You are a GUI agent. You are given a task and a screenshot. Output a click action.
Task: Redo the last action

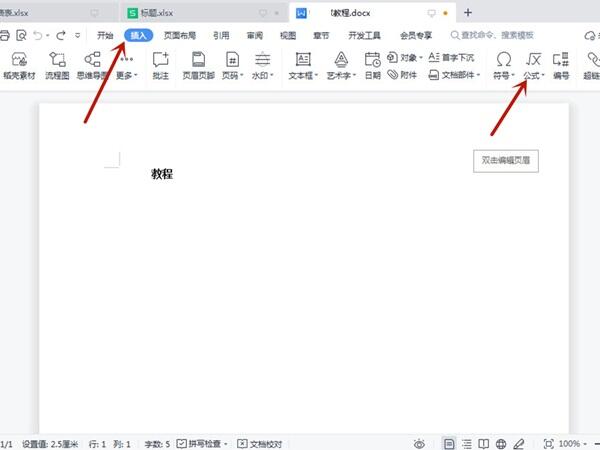61,36
